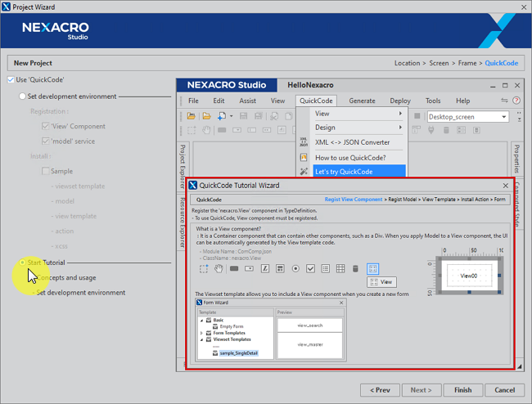Tick the Sample install checkbox
The width and height of the screenshot is (532, 404).
(x=46, y=171)
